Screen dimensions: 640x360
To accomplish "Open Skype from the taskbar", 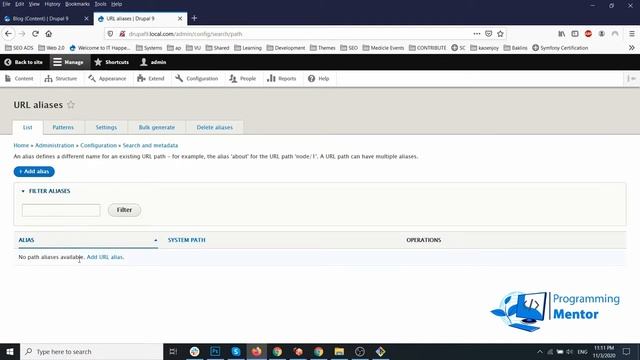I will pos(236,351).
